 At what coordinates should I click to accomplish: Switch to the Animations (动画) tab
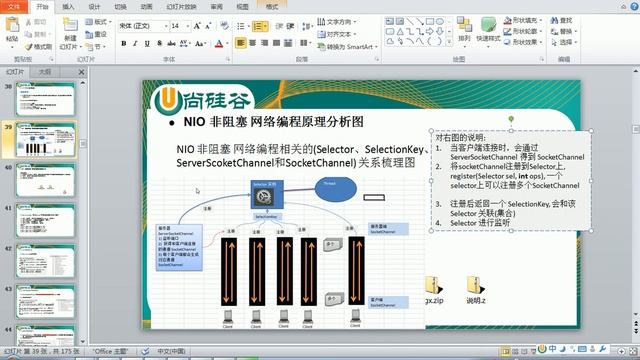146,7
